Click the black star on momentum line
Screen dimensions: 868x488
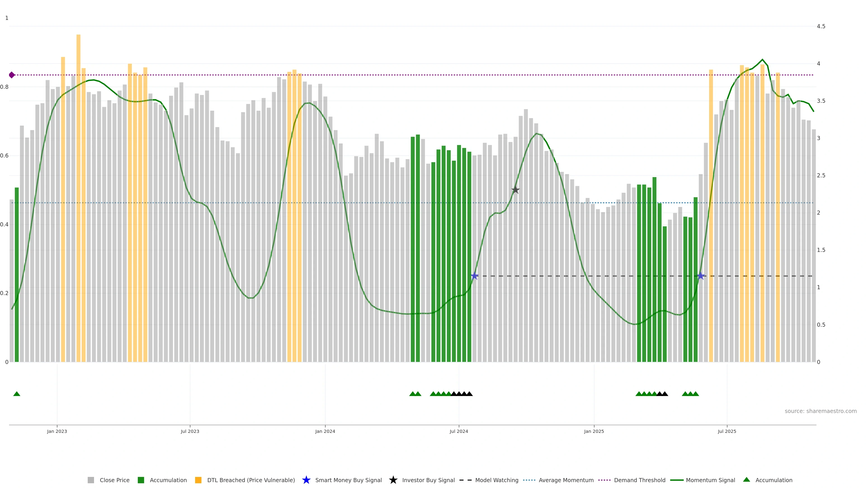[x=515, y=190]
